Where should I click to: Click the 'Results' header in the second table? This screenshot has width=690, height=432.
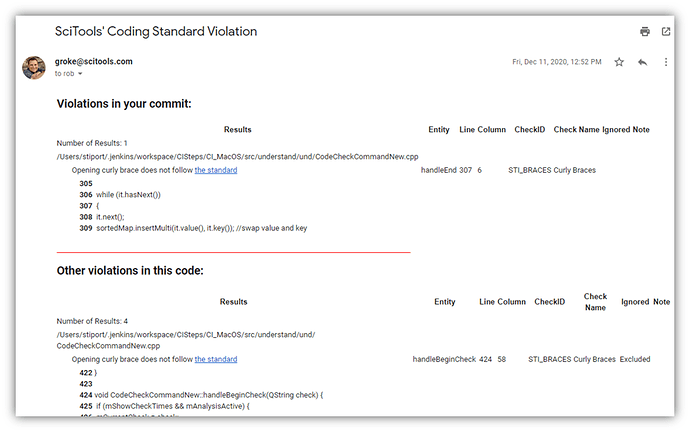click(233, 302)
